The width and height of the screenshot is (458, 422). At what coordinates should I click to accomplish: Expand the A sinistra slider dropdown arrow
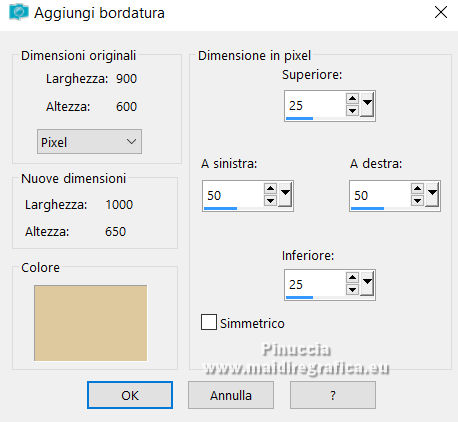(285, 194)
